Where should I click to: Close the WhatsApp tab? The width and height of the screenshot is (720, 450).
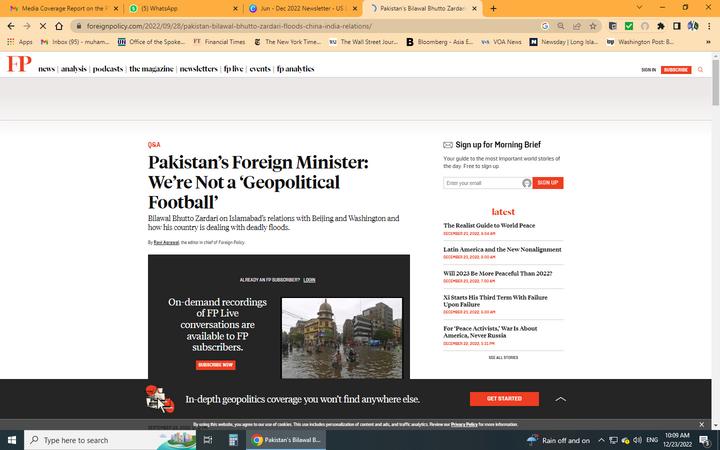click(x=236, y=8)
